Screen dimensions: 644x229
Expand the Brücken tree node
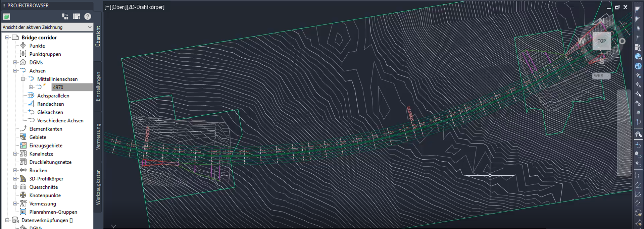pos(15,170)
